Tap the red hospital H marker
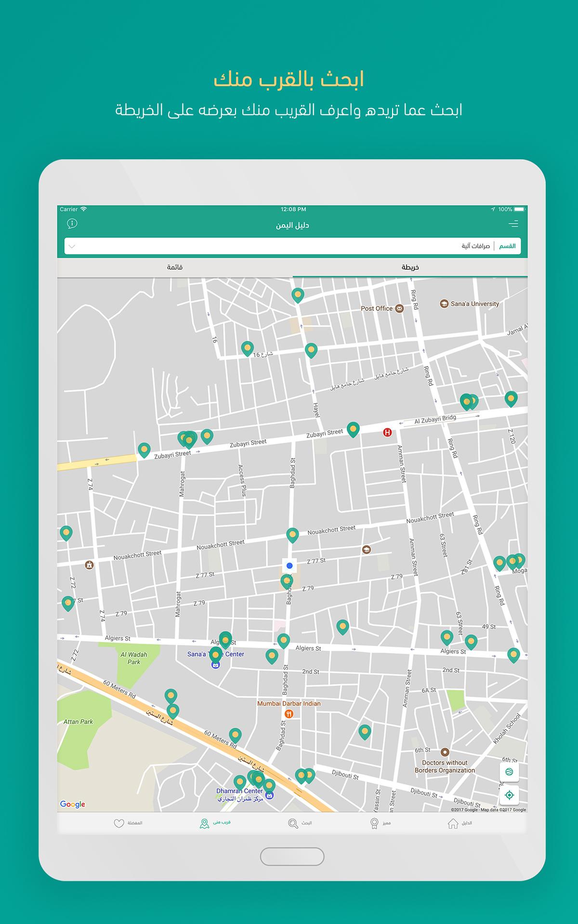The width and height of the screenshot is (578, 924). (x=387, y=432)
